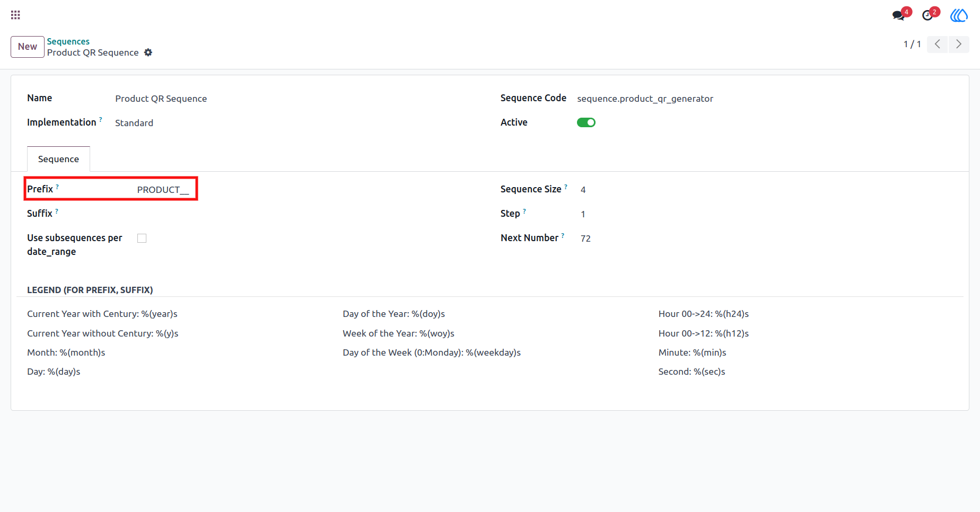Click the help tooltip next to Prefix

[x=57, y=186]
